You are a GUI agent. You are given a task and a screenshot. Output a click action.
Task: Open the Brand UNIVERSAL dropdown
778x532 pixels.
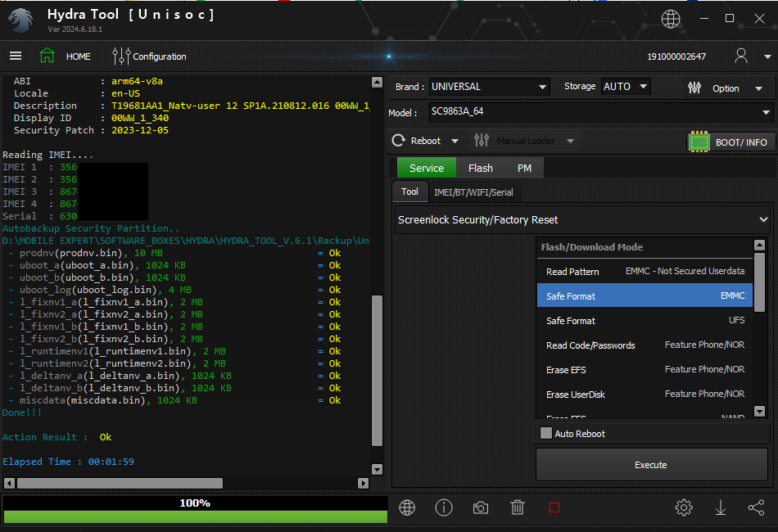(x=489, y=87)
